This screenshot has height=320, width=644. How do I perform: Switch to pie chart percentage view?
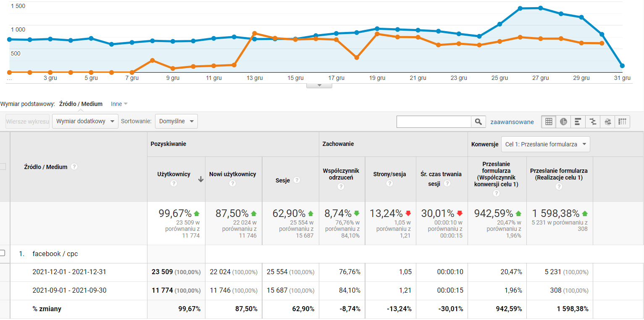click(563, 122)
